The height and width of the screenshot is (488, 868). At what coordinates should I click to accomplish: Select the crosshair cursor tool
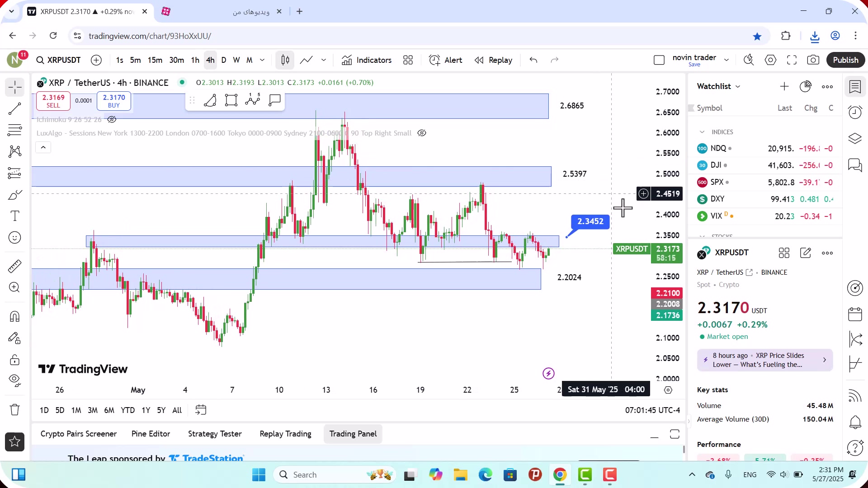(x=14, y=87)
